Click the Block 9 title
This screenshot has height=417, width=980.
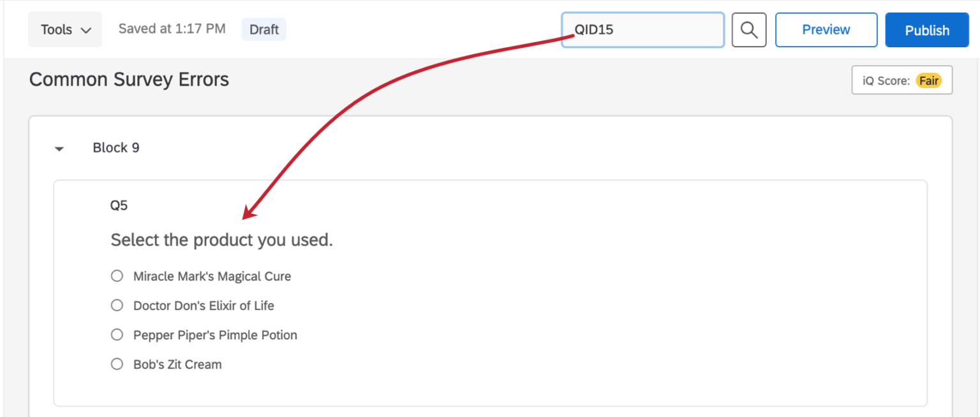(115, 147)
